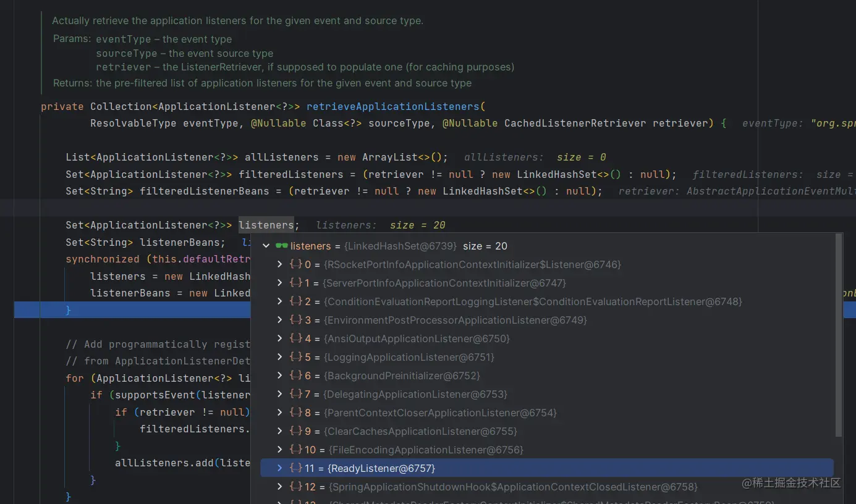Image resolution: width=856 pixels, height=504 pixels.
Task: Click object icon of entry 10
Action: pos(295,450)
